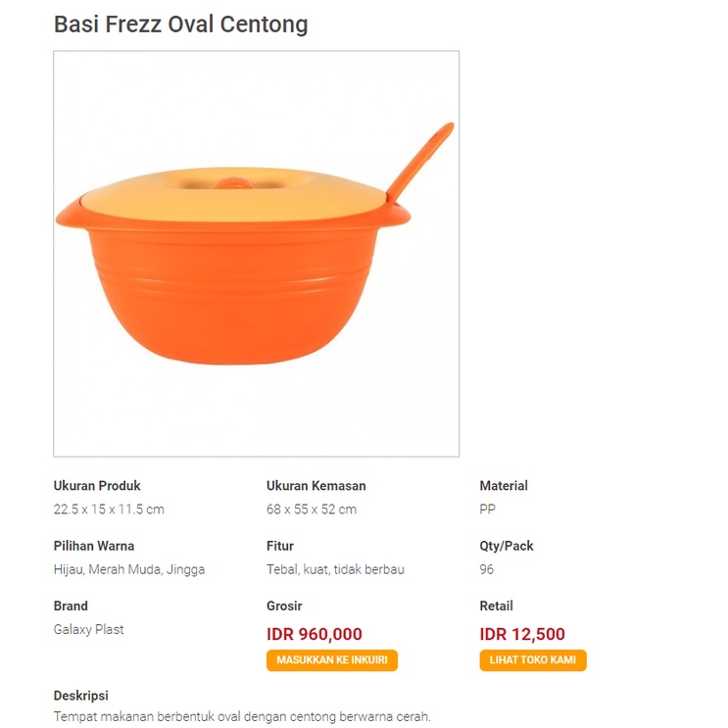Click the Ukuran Kemasan label
728x728 pixels.
[x=316, y=486]
